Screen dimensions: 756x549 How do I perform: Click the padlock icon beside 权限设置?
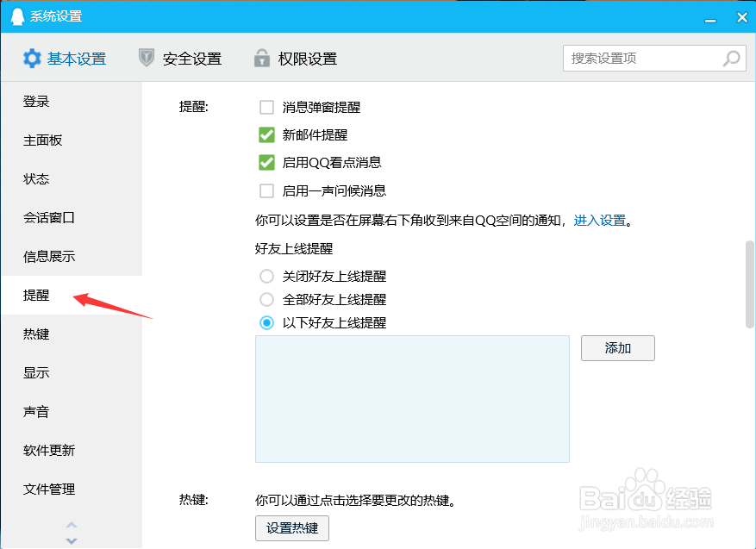tap(262, 58)
